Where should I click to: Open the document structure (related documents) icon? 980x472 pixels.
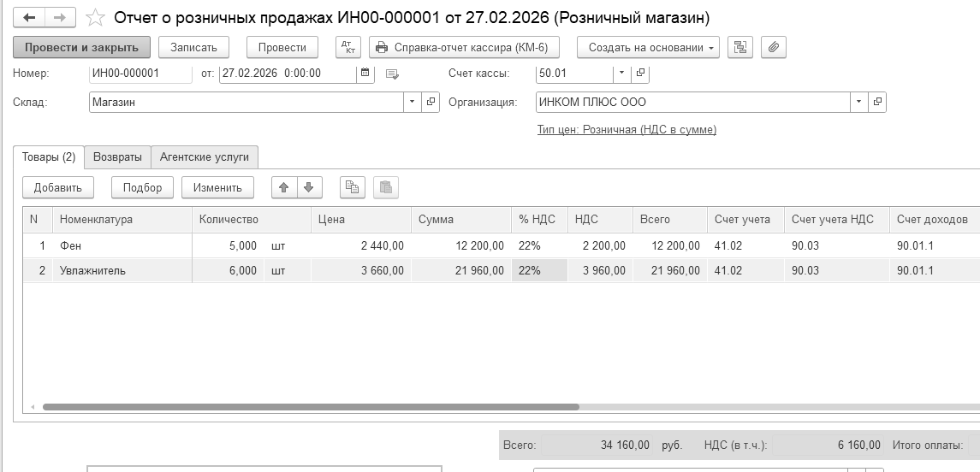[x=740, y=47]
